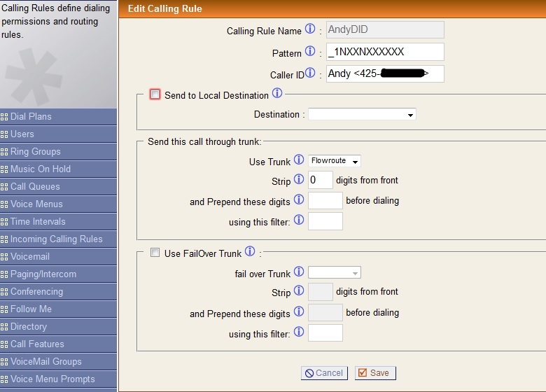
Task: Click Strip digits field in failover section
Action: (321, 292)
